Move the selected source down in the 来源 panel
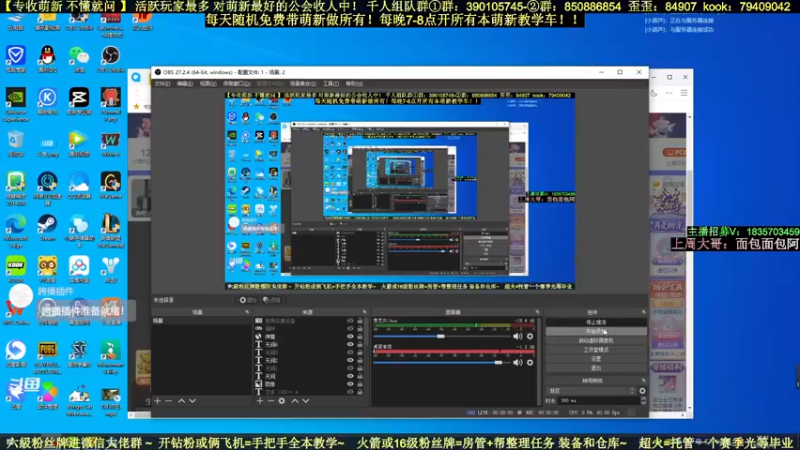The height and width of the screenshot is (450, 800). (306, 401)
